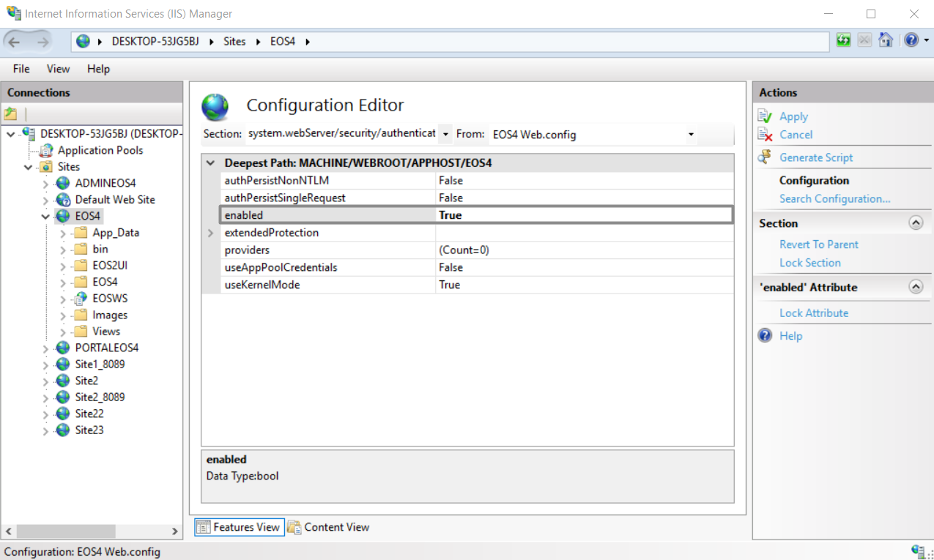Click the status bar network icon

pyautogui.click(x=917, y=551)
